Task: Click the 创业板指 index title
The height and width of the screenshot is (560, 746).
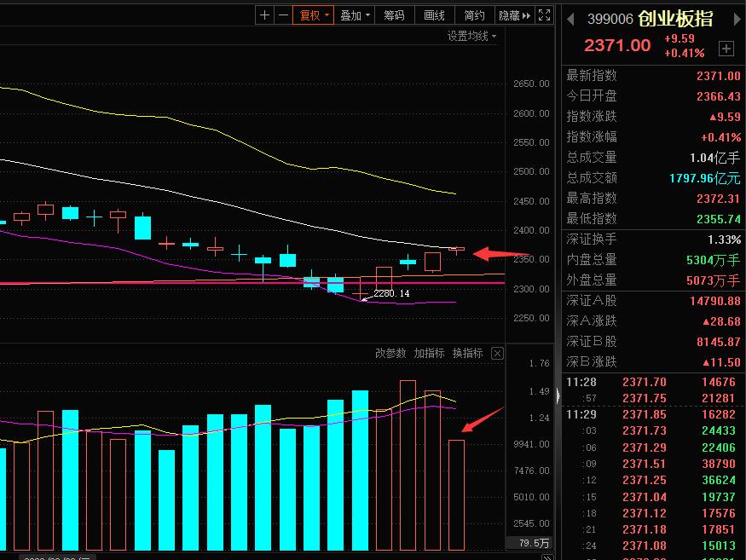Action: pyautogui.click(x=675, y=19)
